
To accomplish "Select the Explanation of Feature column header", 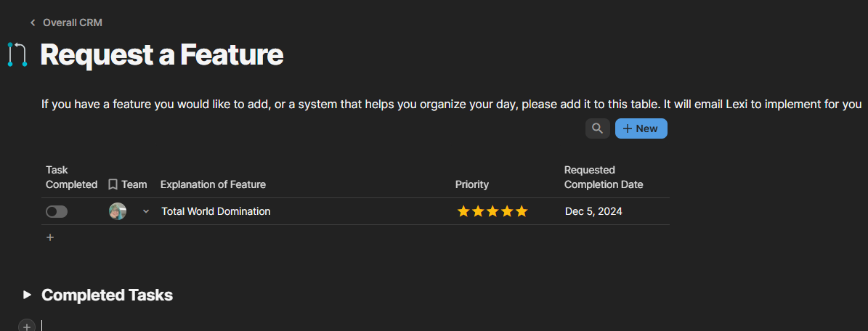I will click(213, 184).
